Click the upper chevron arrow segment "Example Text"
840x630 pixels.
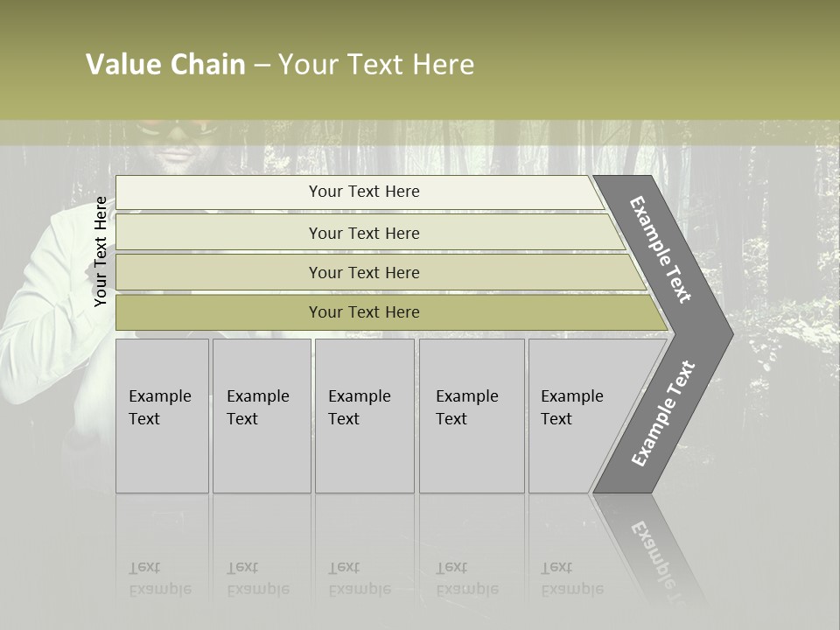(662, 249)
